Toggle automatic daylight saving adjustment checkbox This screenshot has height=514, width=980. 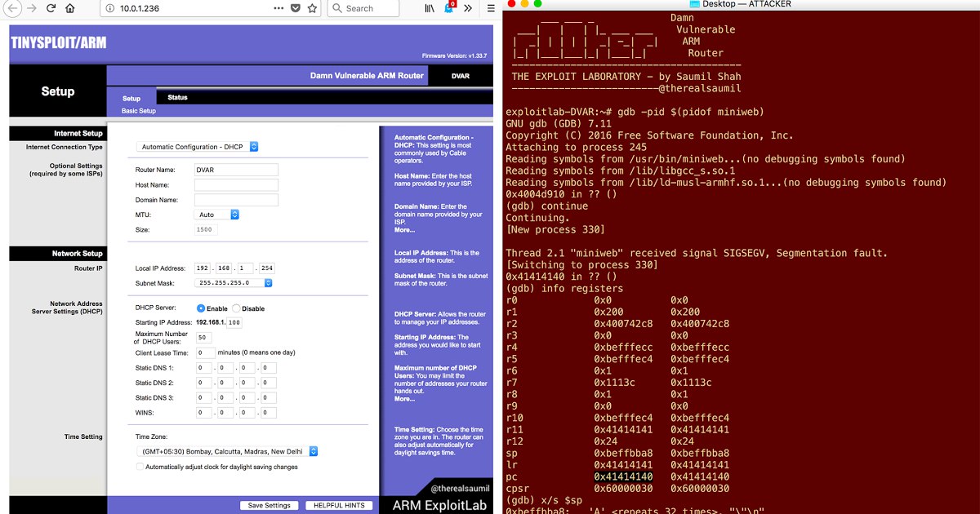pos(140,467)
